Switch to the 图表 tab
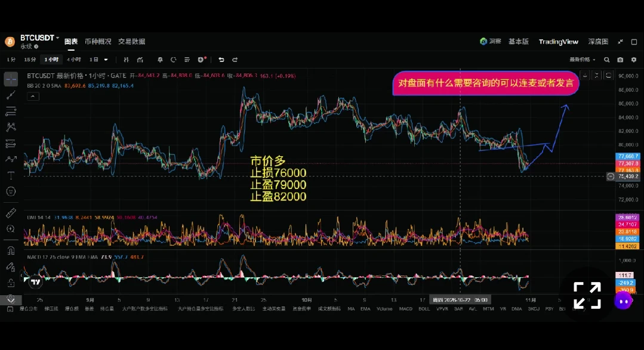This screenshot has height=350, width=644. pyautogui.click(x=71, y=42)
